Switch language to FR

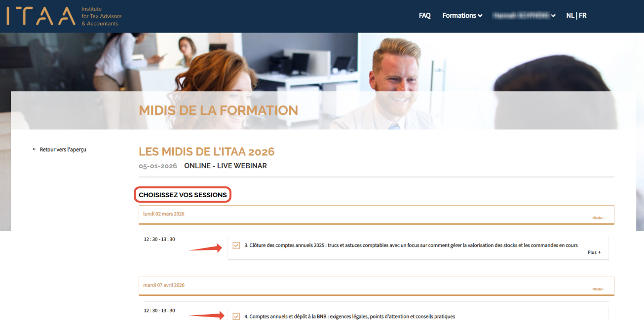[x=582, y=15]
